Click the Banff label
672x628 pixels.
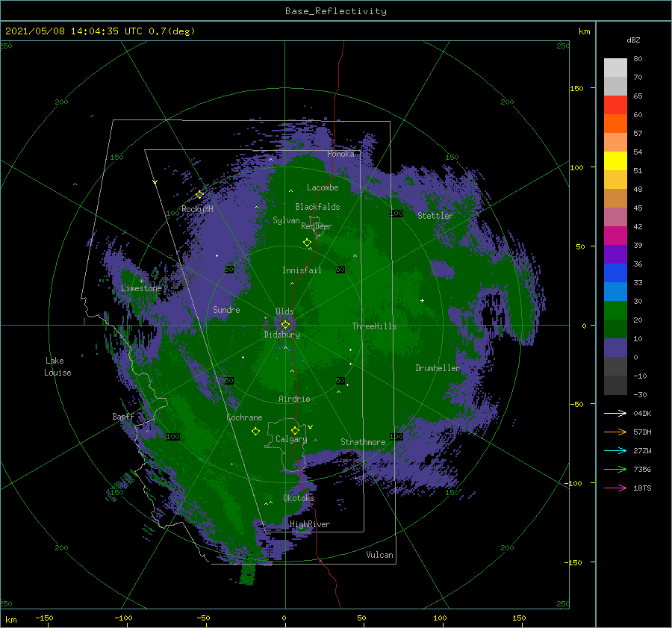click(123, 416)
